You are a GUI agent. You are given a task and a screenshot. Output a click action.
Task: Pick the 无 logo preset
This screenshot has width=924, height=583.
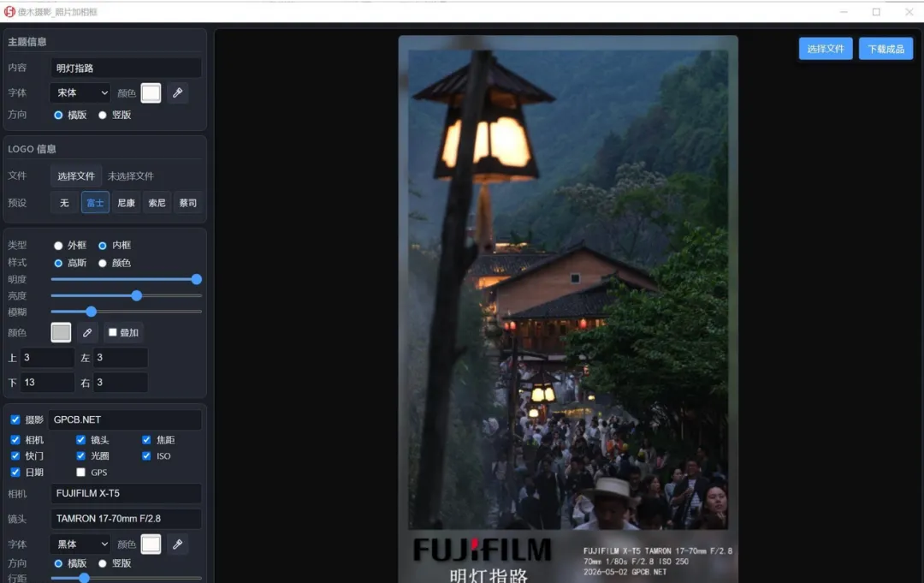click(64, 203)
